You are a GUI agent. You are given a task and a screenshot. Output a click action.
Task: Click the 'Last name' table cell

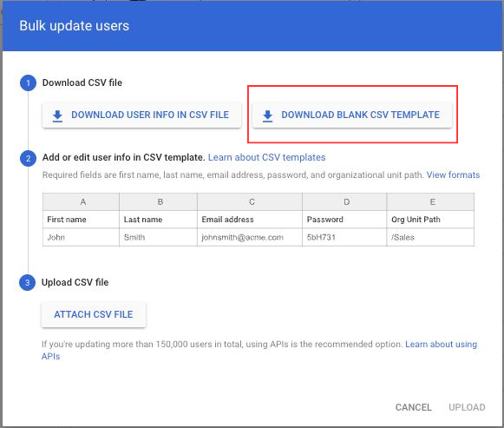click(x=158, y=220)
